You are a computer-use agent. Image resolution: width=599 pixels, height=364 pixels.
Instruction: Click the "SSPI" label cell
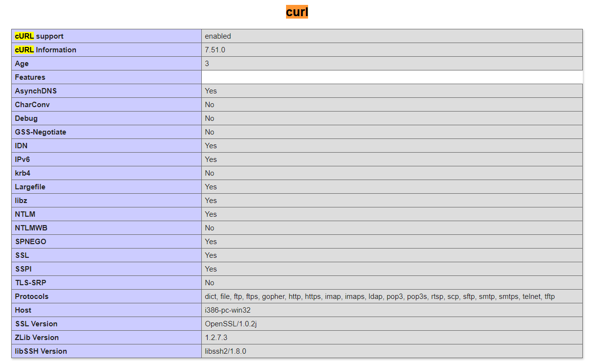[x=106, y=269]
